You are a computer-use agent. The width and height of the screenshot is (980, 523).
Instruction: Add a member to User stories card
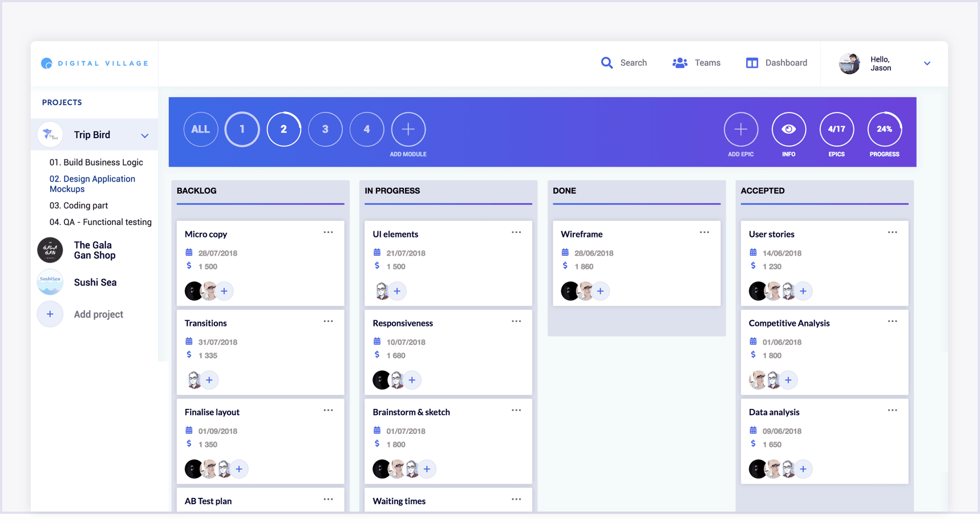pos(803,291)
